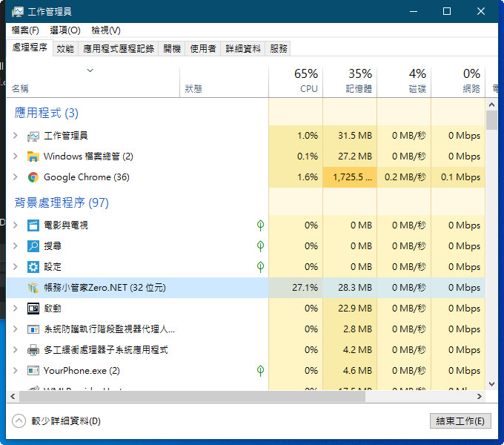This screenshot has height=445, width=504.
Task: Expand the 設定 process
Action: (15, 266)
